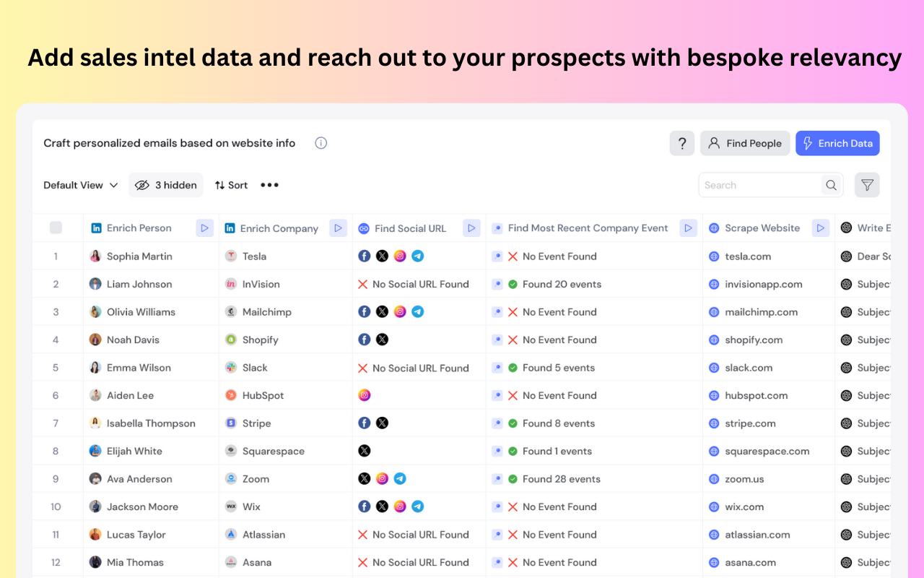
Task: Click the Emma Wilson name cell
Action: tap(151, 367)
